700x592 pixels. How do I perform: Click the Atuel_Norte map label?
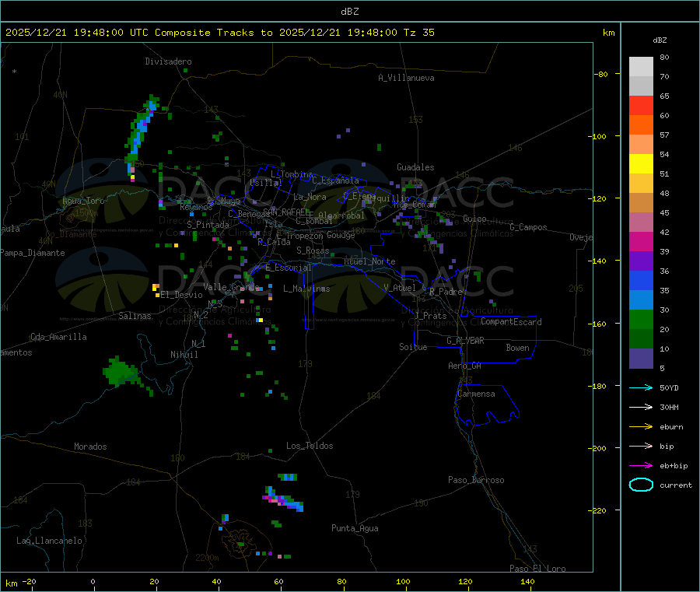click(369, 261)
